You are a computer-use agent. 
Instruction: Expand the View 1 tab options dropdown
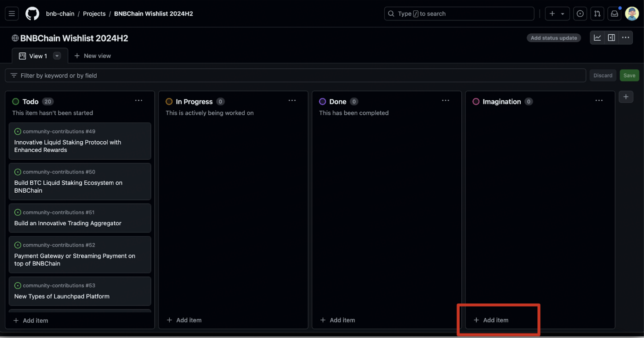point(57,56)
